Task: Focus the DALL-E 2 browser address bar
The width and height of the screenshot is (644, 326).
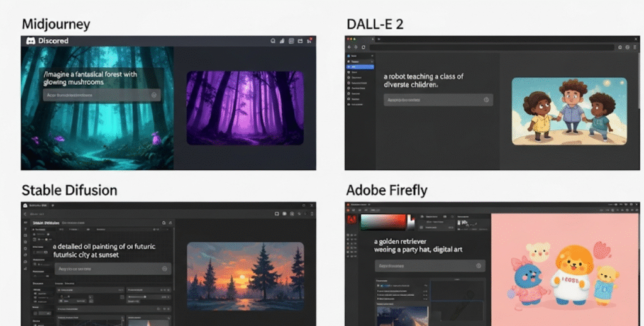Action: click(x=492, y=47)
